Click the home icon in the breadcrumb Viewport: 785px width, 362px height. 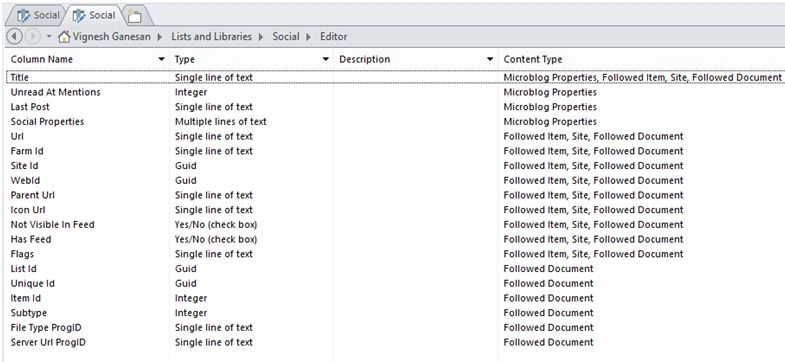64,37
